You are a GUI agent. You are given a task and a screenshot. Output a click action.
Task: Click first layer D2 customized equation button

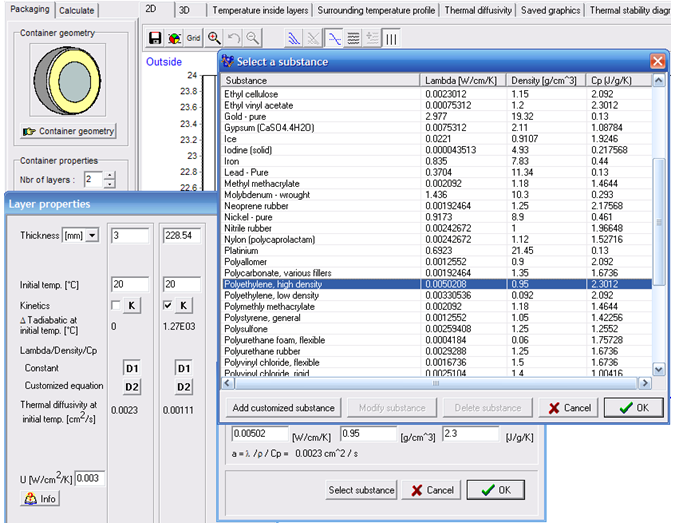[132, 387]
